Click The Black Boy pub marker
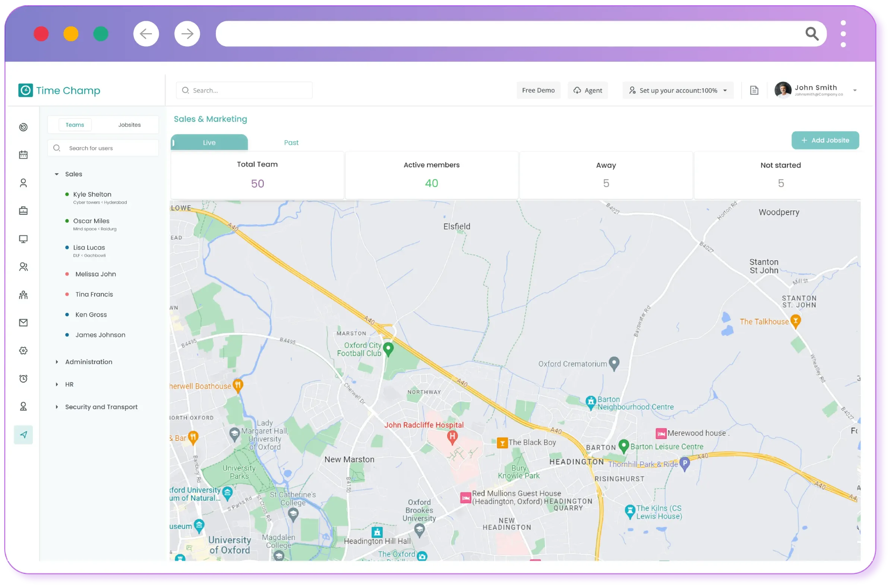Screen dimensions: 891x588 (x=502, y=443)
